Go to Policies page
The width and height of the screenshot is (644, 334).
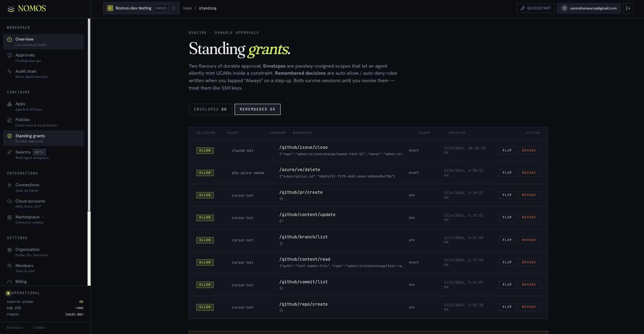44,122
